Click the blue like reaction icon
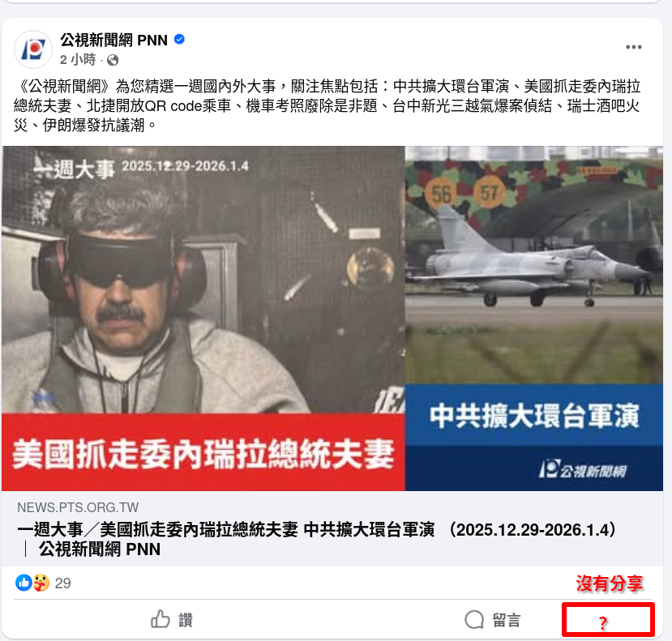Screen dimensions: 672x641 click(x=24, y=583)
